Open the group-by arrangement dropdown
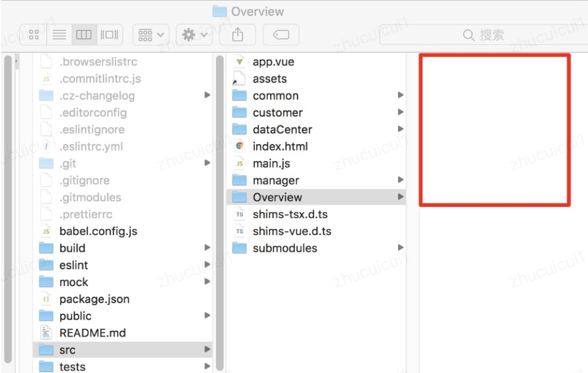The width and height of the screenshot is (588, 373). coord(151,35)
